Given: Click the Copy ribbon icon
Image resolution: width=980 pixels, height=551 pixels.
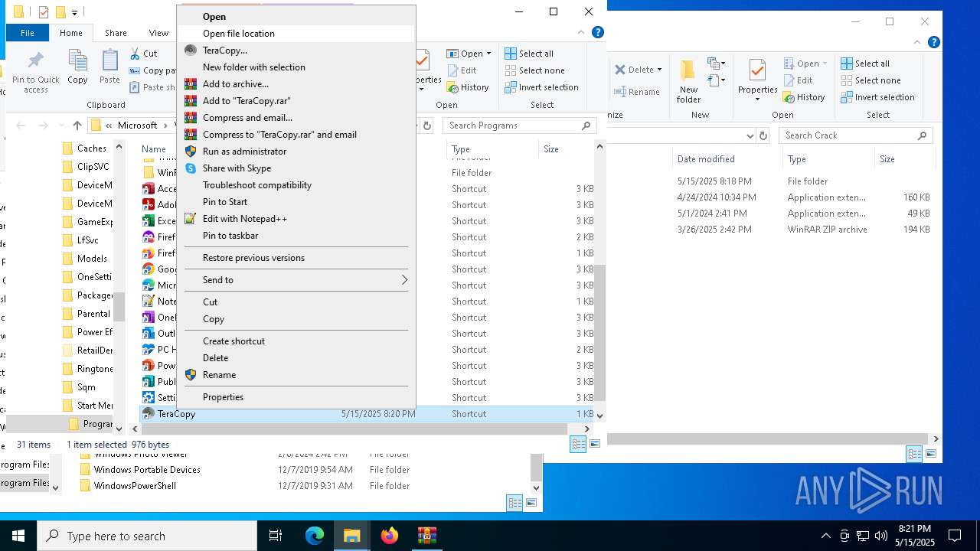Looking at the screenshot, I should tap(77, 67).
